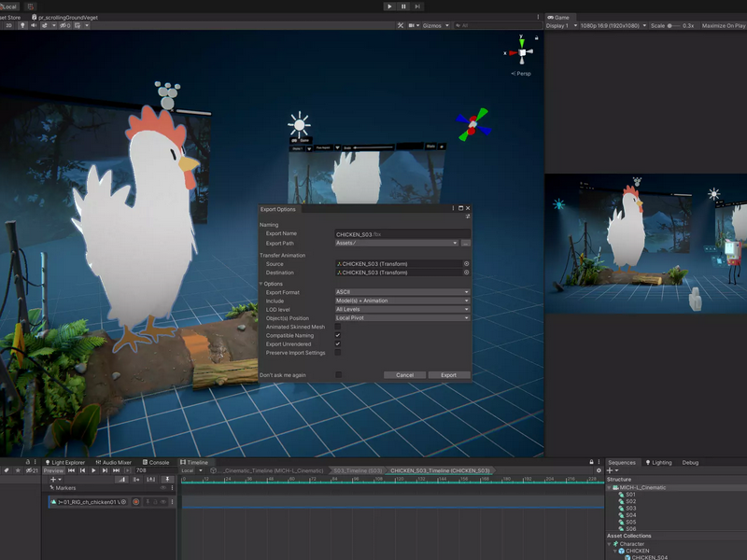Click the Play button in top toolbar
Image resolution: width=747 pixels, height=560 pixels.
pos(389,7)
